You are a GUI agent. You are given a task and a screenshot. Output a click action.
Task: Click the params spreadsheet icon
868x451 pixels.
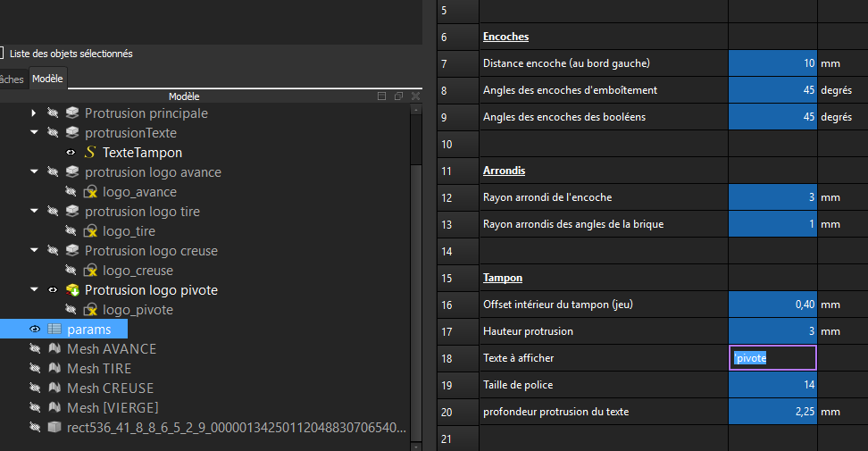pos(54,330)
